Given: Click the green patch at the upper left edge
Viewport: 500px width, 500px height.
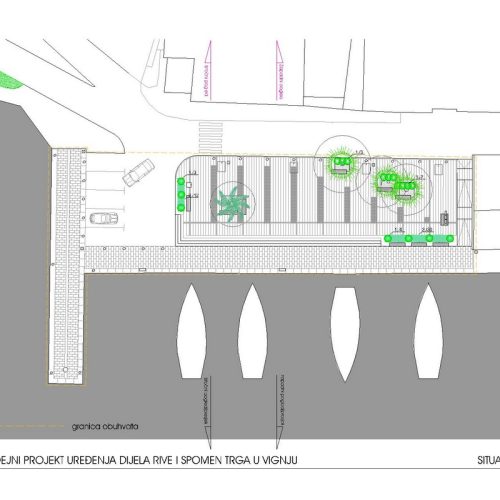Looking at the screenshot, I should (11, 80).
